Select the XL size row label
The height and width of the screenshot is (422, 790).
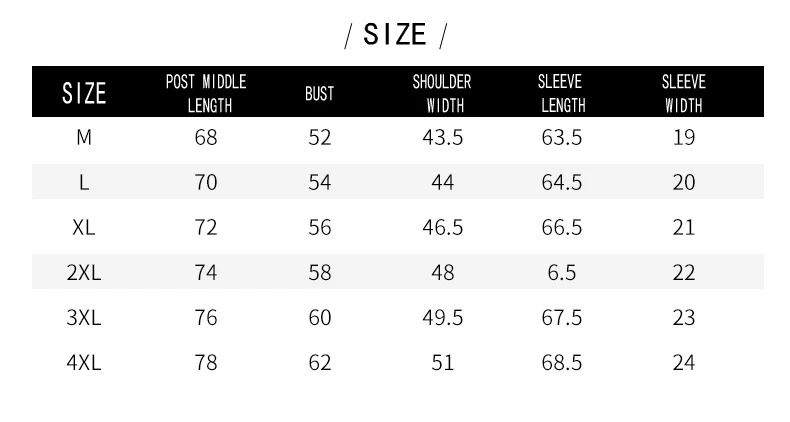pyautogui.click(x=84, y=228)
